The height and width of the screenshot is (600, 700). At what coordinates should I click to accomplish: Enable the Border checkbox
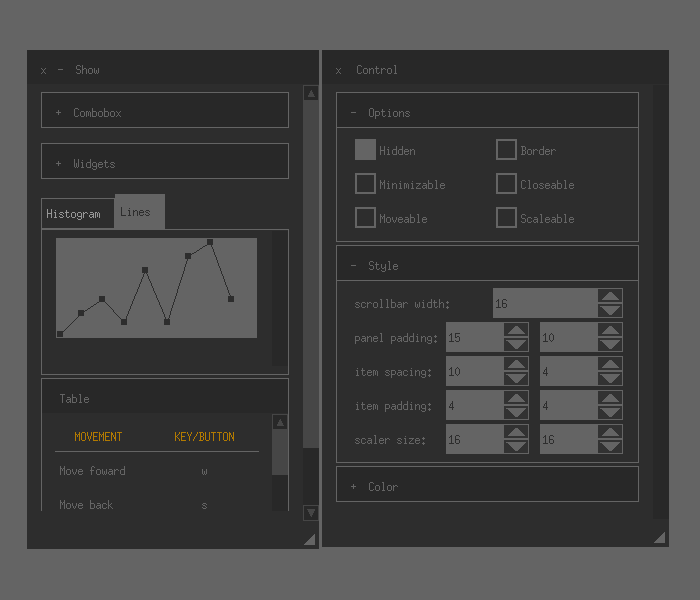[506, 150]
